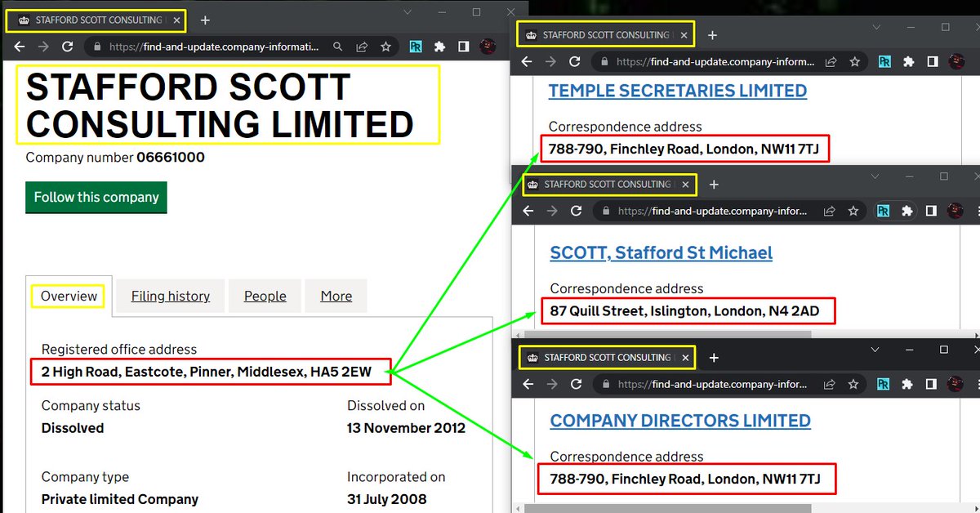The height and width of the screenshot is (513, 980).
Task: Click the Private limited Company type text
Action: [120, 499]
